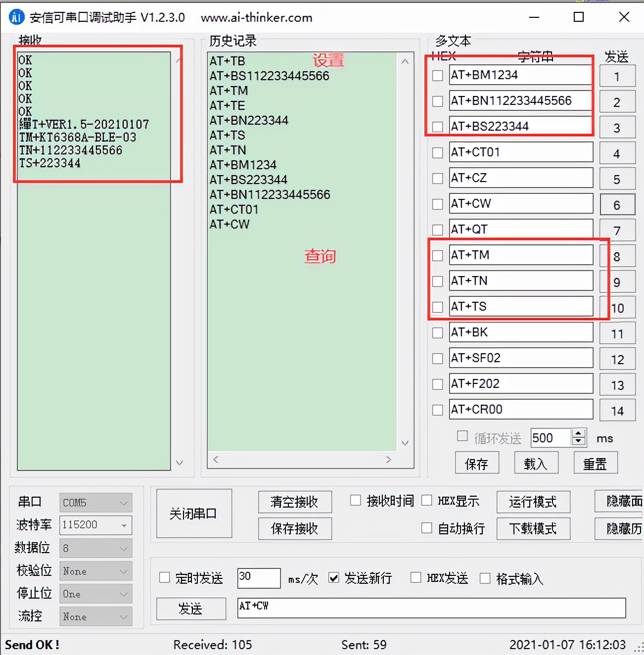Click 保存 to save the multi-text list
The width and height of the screenshot is (644, 655).
476,463
